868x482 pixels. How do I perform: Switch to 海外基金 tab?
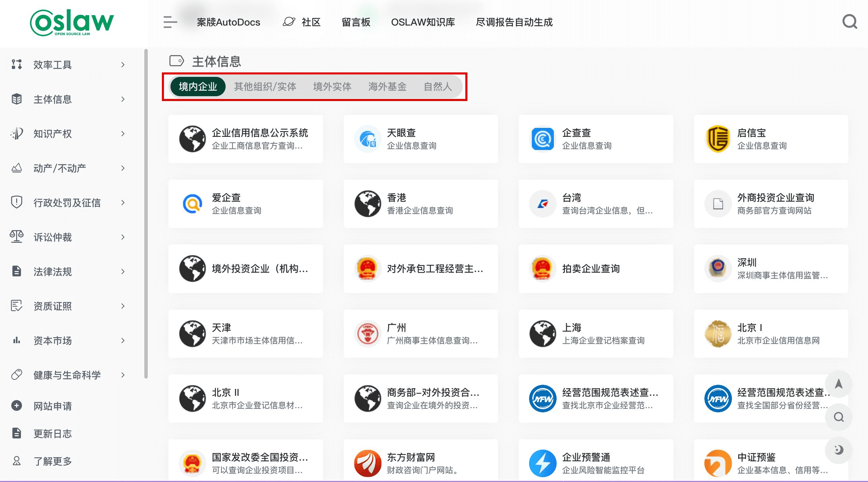pos(387,87)
